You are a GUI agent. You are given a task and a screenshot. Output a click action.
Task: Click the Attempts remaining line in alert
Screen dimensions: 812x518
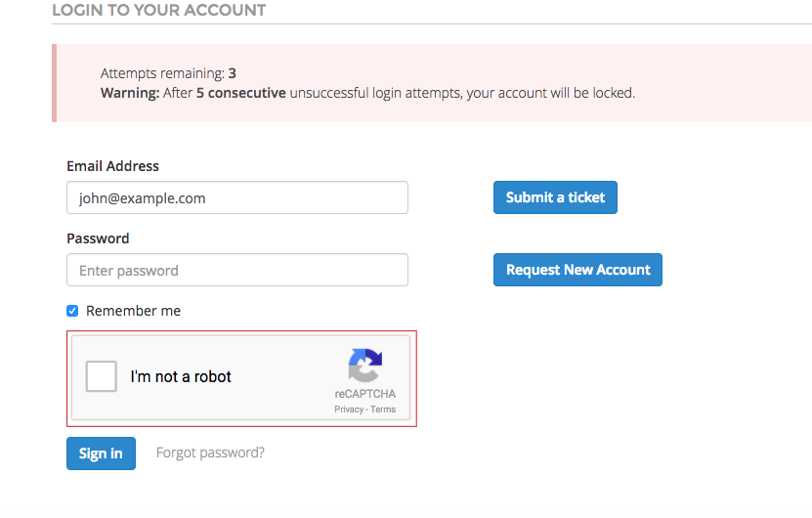[168, 73]
